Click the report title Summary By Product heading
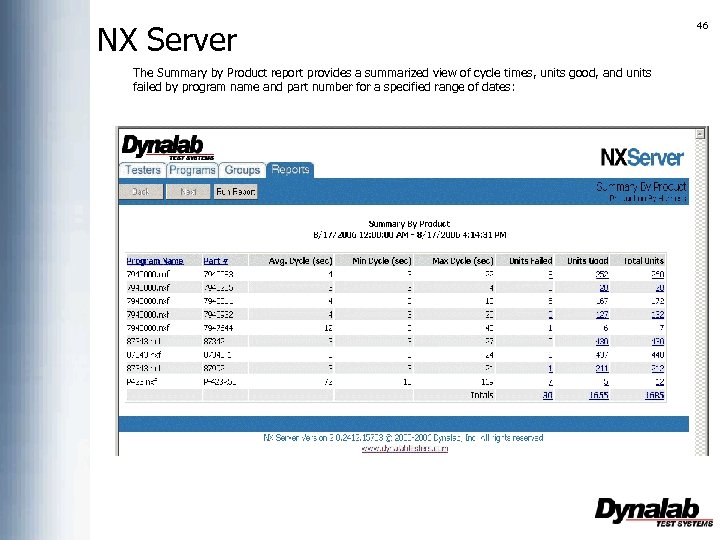 pos(409,224)
